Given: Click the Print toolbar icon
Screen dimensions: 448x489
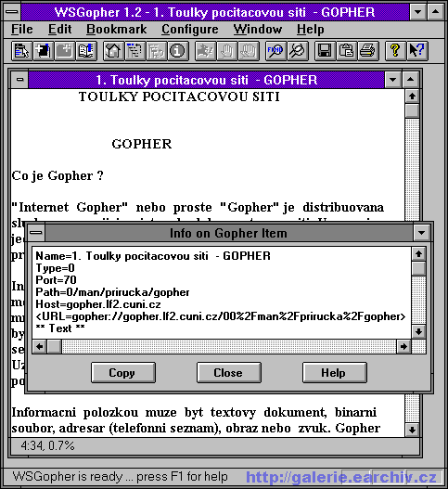Looking at the screenshot, I should click(367, 51).
